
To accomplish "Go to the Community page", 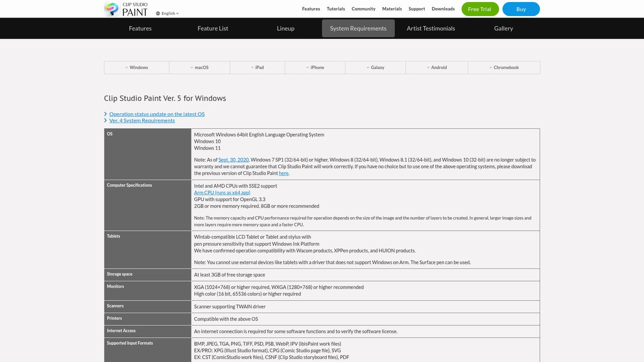I will click(363, 9).
